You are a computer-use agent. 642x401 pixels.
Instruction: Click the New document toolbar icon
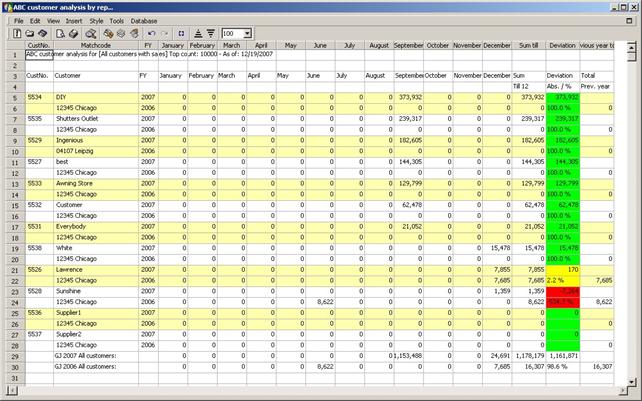pyautogui.click(x=18, y=33)
